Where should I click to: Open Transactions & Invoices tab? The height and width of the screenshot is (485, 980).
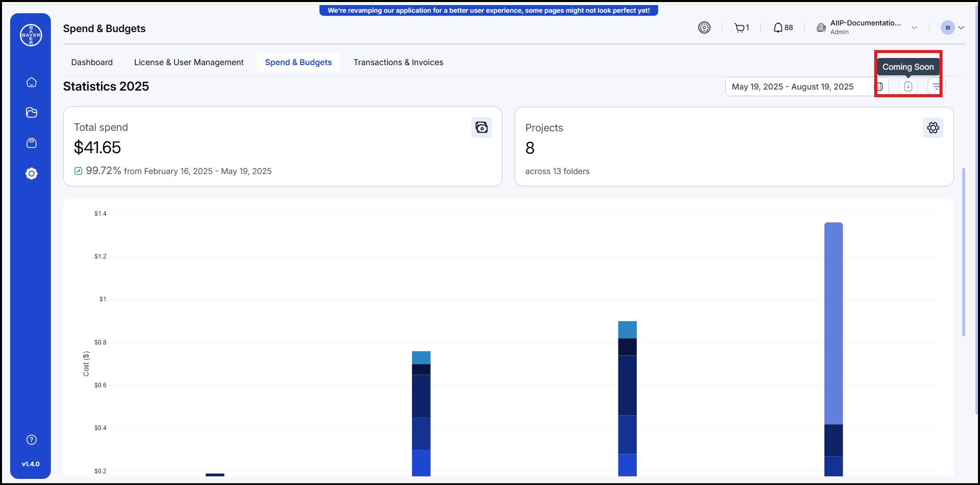398,62
